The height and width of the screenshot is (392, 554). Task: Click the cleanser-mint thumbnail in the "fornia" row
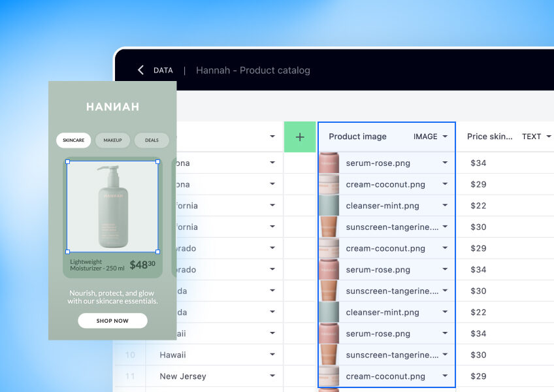329,206
